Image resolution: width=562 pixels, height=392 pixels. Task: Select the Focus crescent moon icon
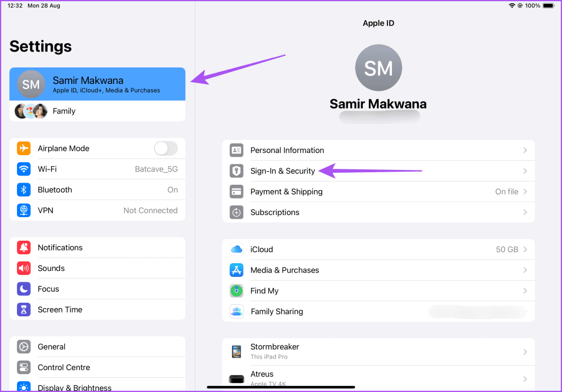[x=24, y=289]
